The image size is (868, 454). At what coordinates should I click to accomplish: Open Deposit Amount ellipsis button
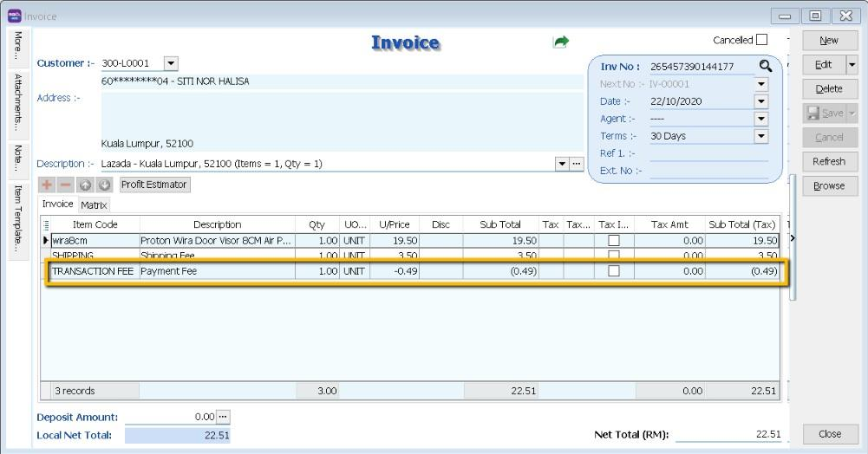(223, 417)
